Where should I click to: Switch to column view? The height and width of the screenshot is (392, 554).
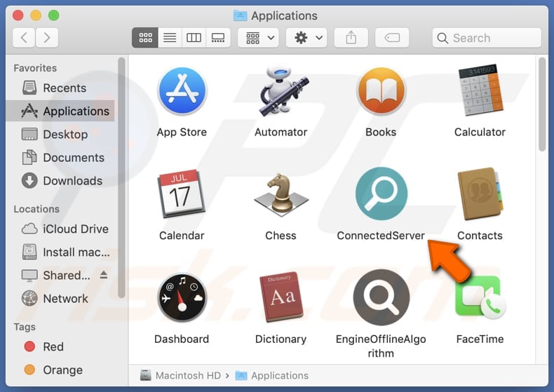pyautogui.click(x=194, y=37)
